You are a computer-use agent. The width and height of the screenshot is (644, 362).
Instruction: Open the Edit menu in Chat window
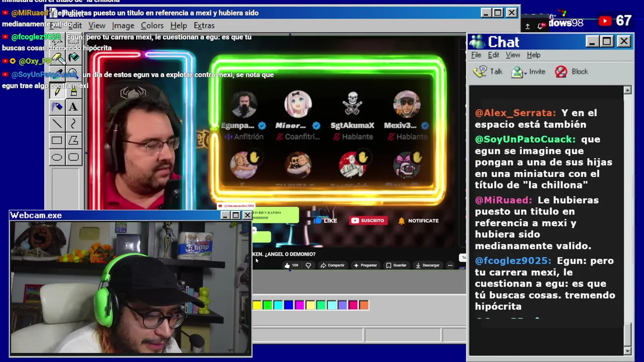[x=493, y=55]
